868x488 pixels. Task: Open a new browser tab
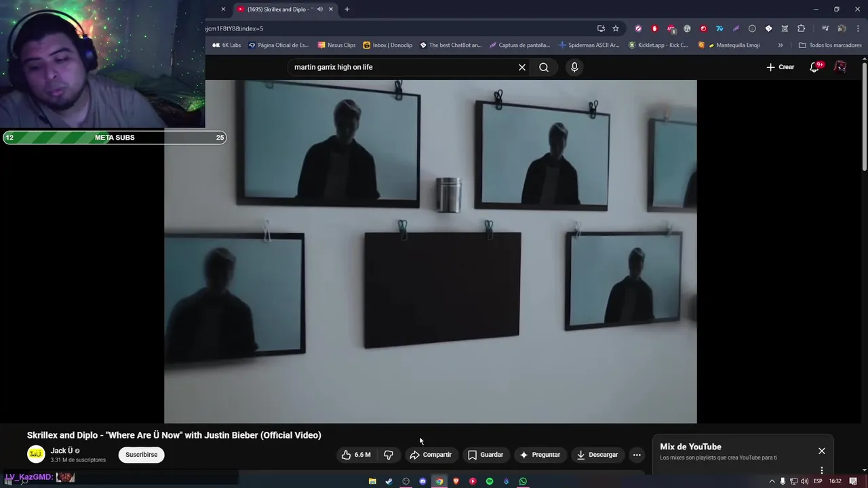click(x=347, y=9)
